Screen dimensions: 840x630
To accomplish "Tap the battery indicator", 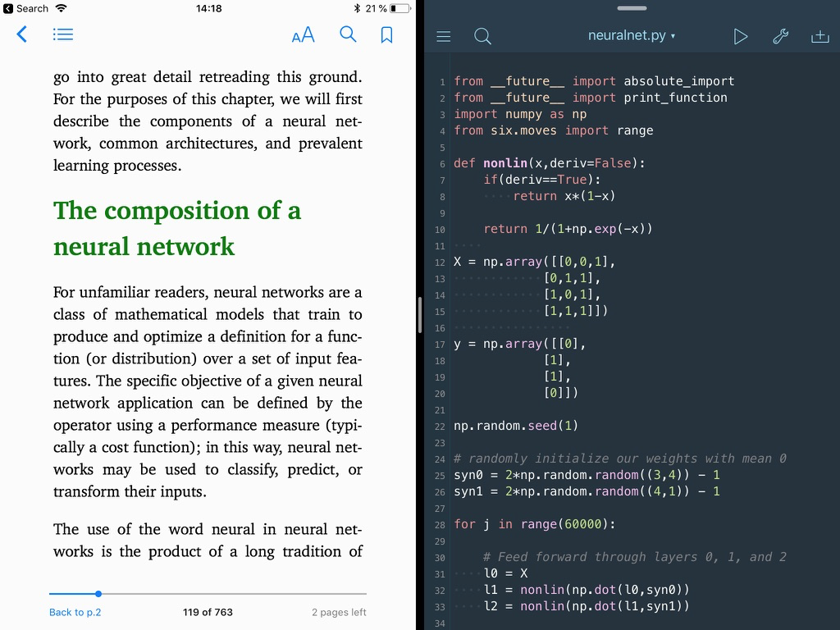I will point(400,8).
